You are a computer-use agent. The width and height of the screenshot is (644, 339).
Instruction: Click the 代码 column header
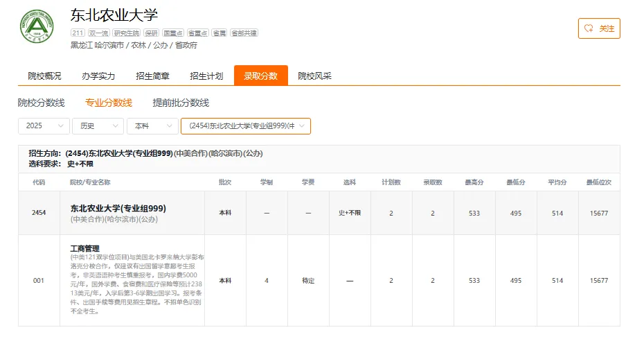(x=39, y=182)
